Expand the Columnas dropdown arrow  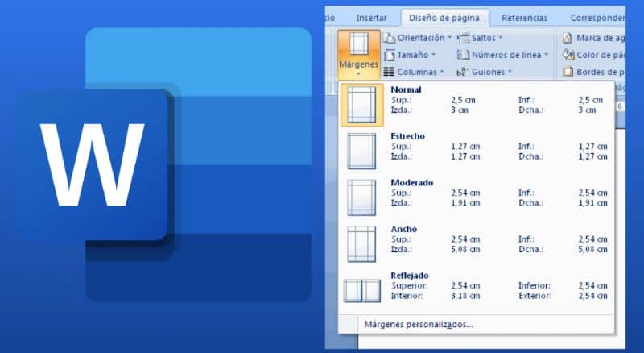click(442, 72)
